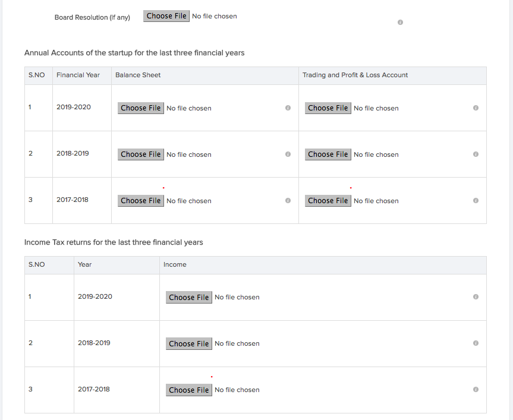Select 2019-2020 Income Tax return file

(188, 297)
